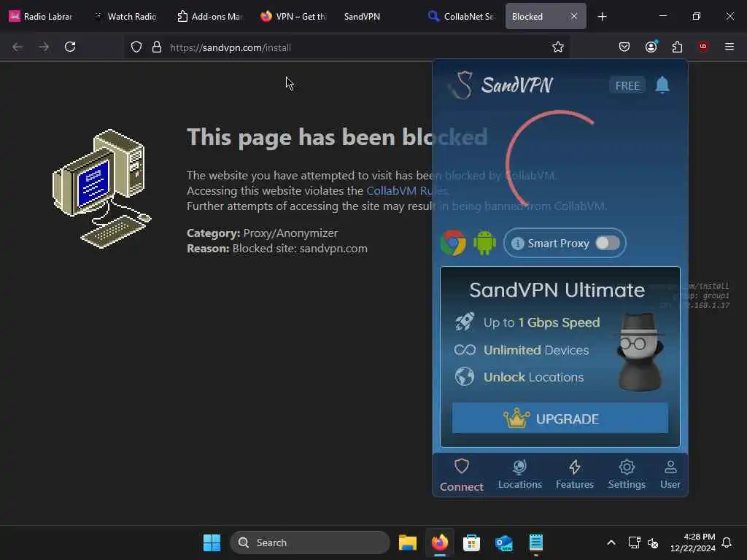Click the taskbar Search box

309,542
